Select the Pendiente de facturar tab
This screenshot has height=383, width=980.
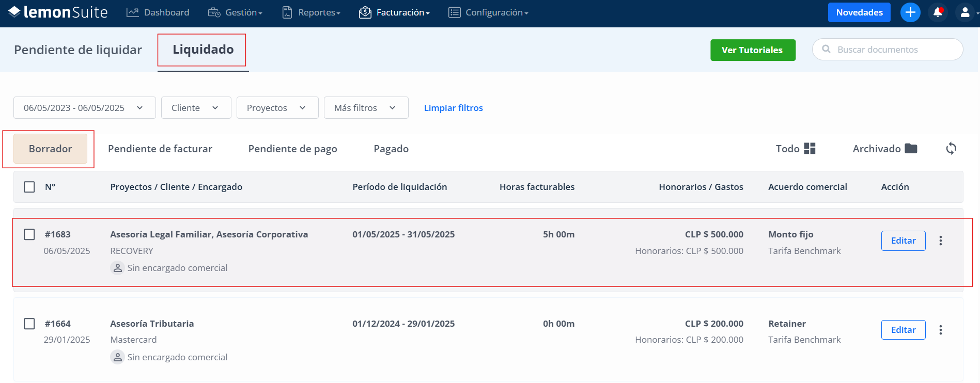160,149
